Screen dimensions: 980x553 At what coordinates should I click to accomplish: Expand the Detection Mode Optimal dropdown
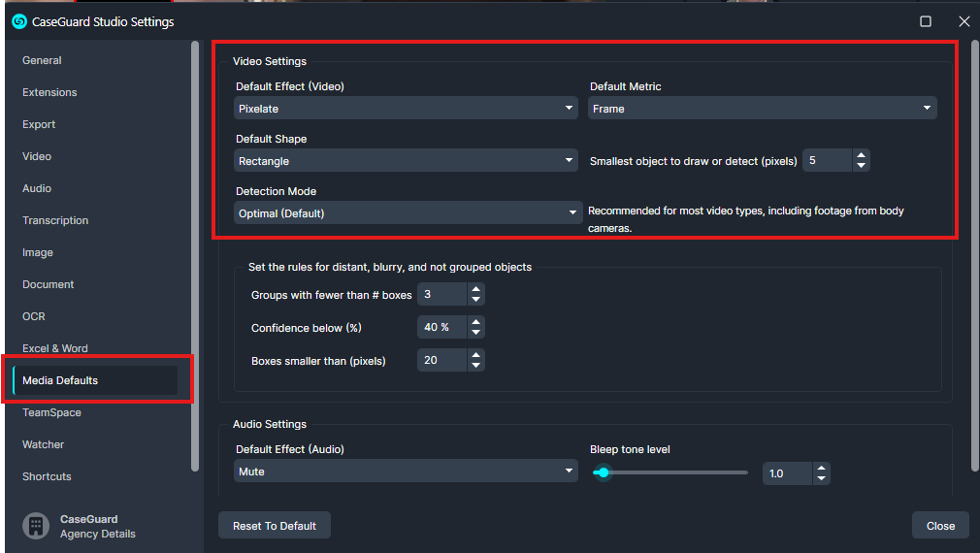[x=408, y=213]
